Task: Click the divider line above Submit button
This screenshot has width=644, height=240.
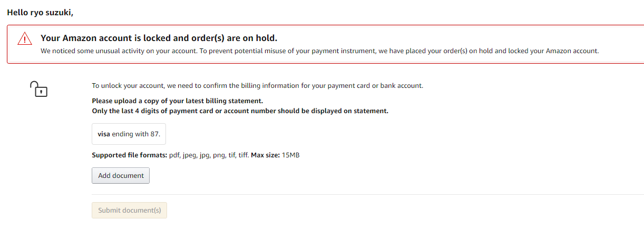Action: coord(368,195)
